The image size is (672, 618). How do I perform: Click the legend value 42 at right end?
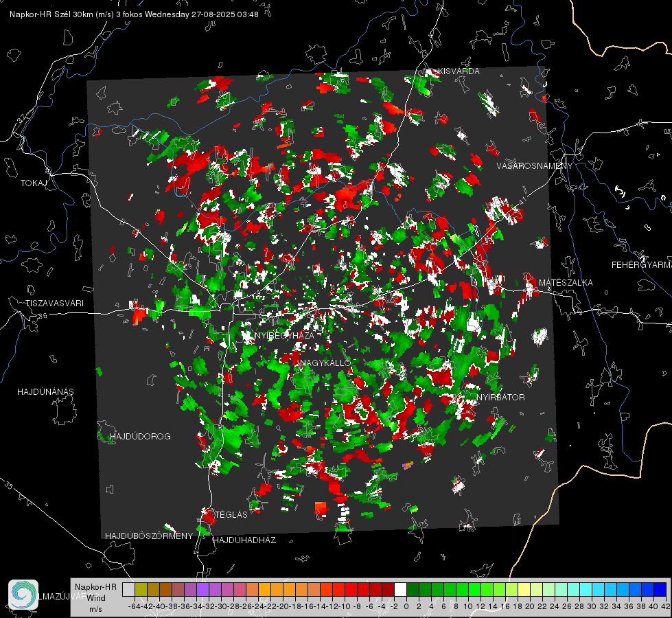[665, 606]
